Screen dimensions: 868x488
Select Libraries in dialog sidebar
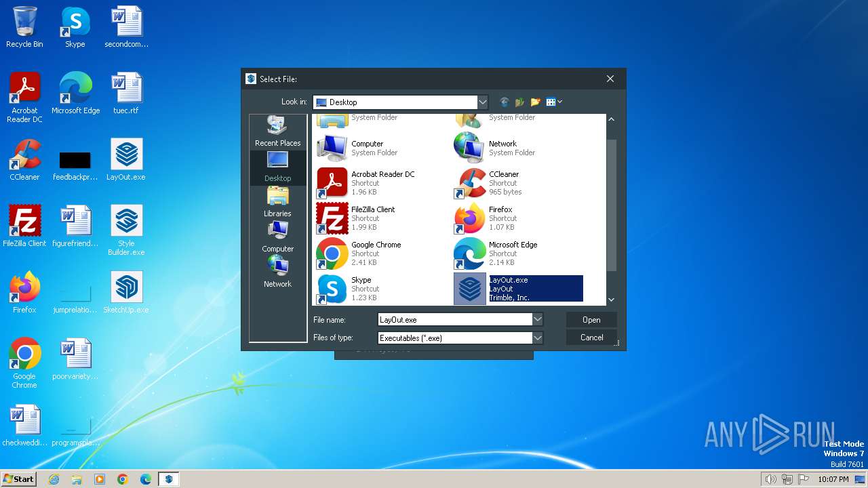[x=277, y=202]
